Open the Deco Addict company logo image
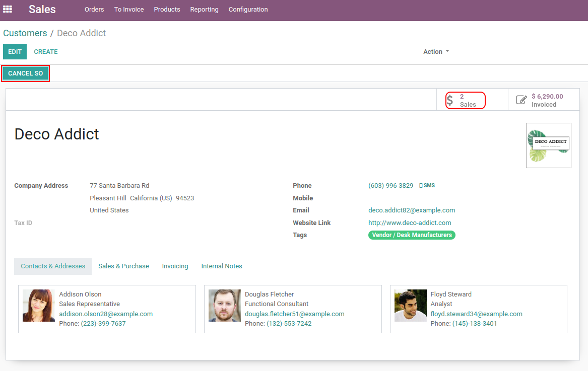This screenshot has width=588, height=371. [x=548, y=145]
